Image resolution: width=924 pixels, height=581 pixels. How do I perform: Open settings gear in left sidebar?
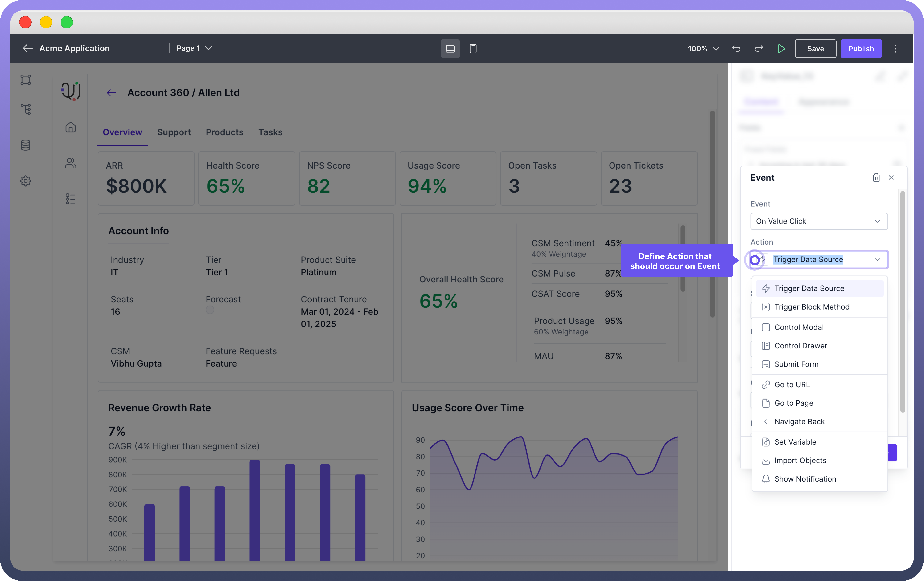pos(26,181)
